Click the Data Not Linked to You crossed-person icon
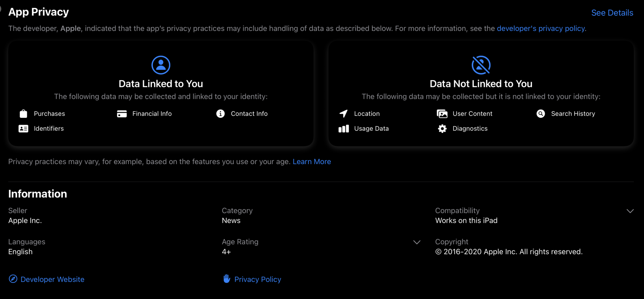Viewport: 644px width, 299px height. 481,65
